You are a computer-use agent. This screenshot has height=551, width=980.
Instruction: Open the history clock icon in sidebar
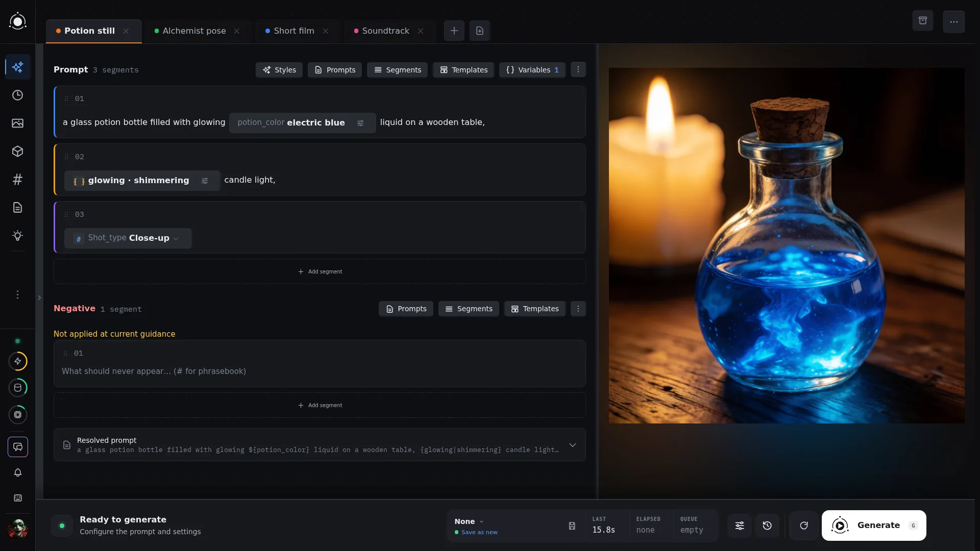tap(18, 95)
